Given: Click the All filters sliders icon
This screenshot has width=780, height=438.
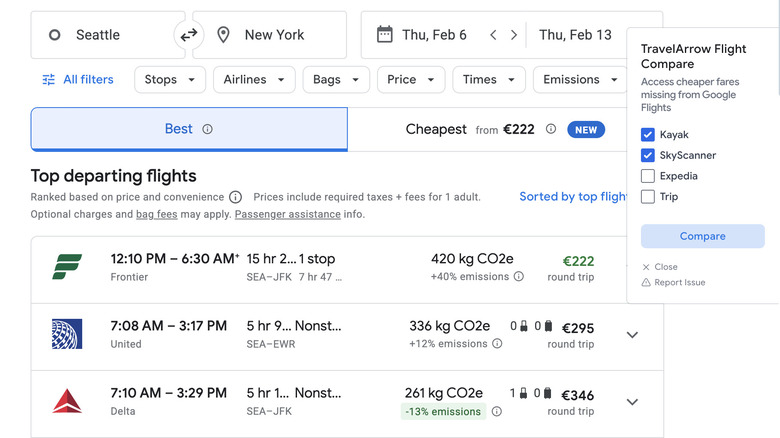Looking at the screenshot, I should pos(48,80).
